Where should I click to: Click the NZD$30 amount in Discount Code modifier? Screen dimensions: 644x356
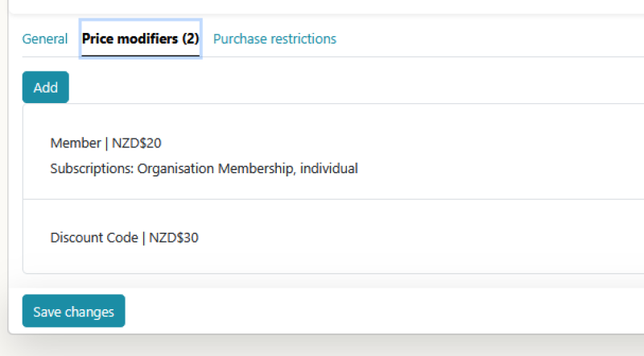[174, 238]
